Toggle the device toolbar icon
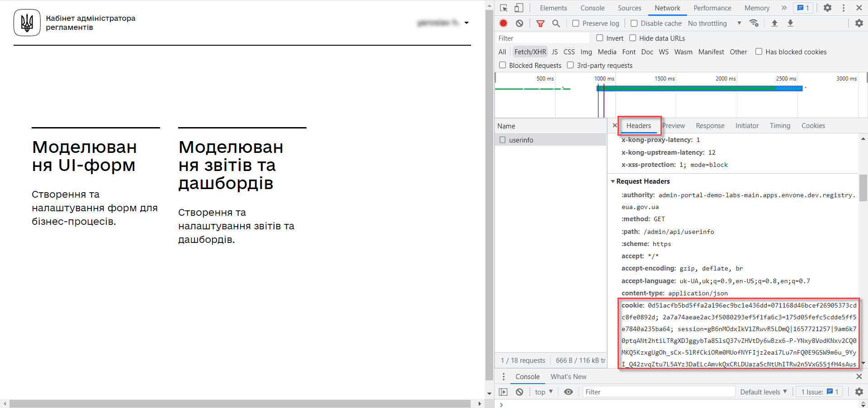 point(519,8)
